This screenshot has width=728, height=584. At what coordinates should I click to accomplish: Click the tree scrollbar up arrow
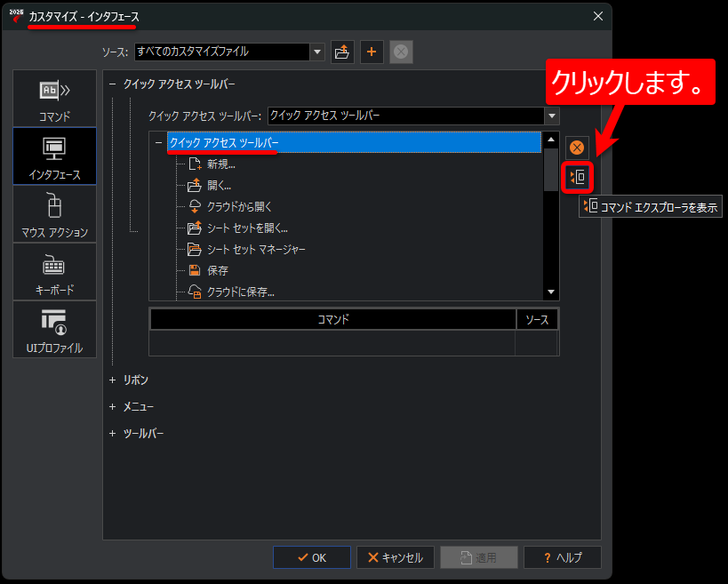point(551,140)
